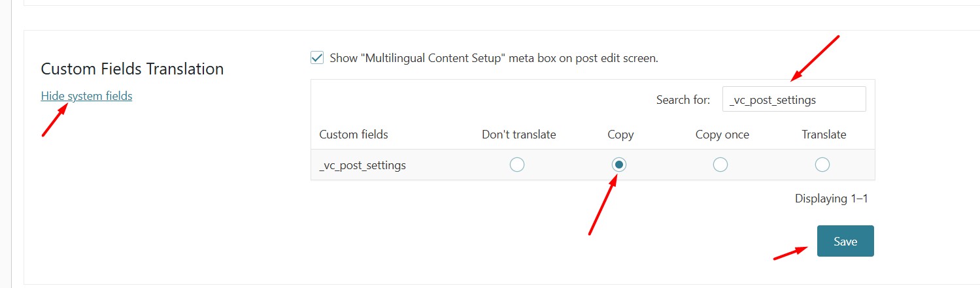Image resolution: width=980 pixels, height=288 pixels.
Task: Select the Copy radio for _vc_post_settings
Action: [619, 165]
